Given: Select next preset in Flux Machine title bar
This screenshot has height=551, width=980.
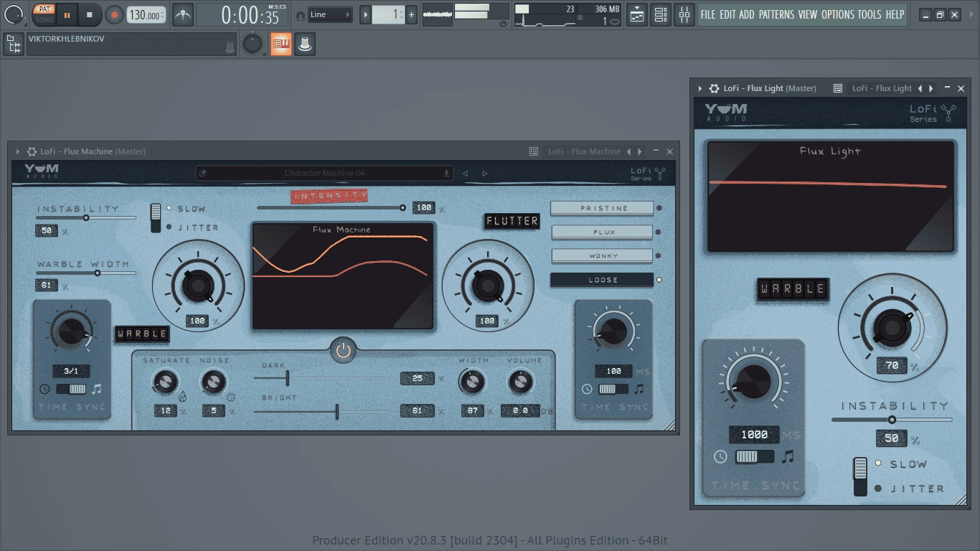Looking at the screenshot, I should click(x=639, y=151).
